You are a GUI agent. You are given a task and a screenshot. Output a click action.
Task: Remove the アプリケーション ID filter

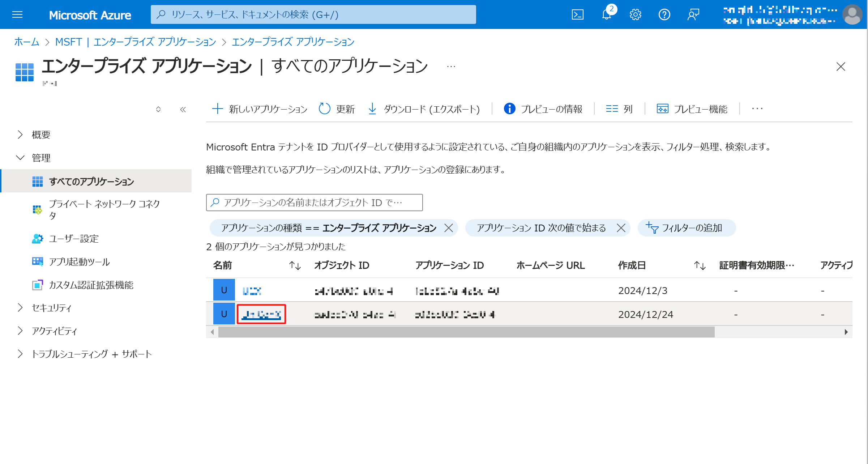tap(621, 228)
